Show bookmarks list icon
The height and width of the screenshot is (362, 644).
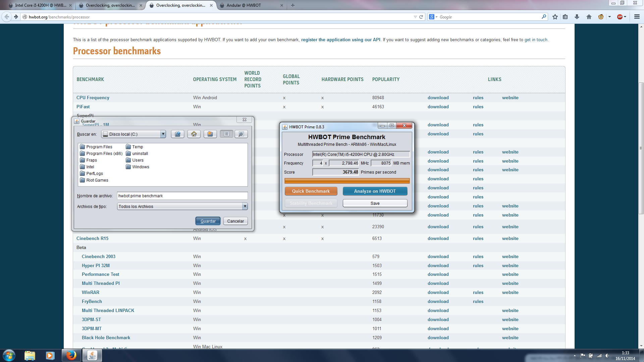566,17
